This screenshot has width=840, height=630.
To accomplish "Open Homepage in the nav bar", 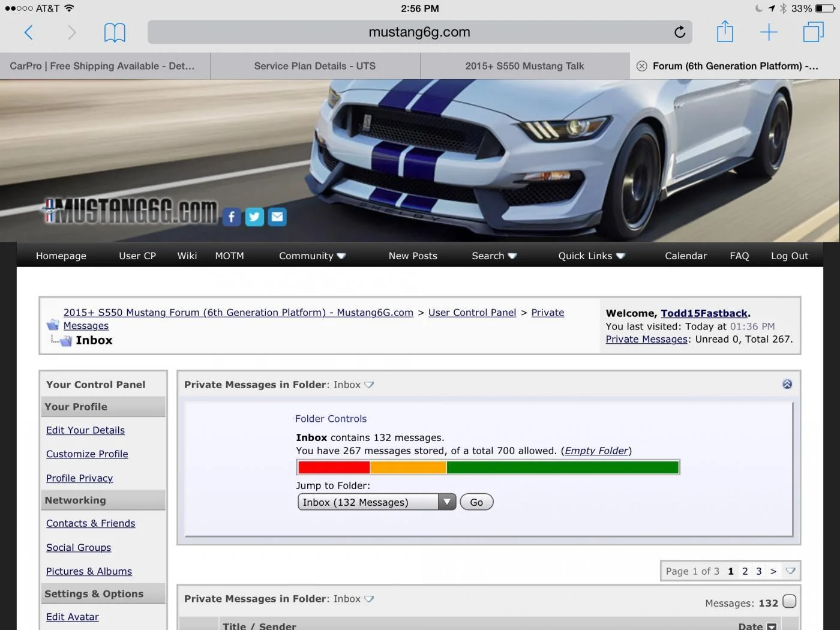I will (61, 256).
